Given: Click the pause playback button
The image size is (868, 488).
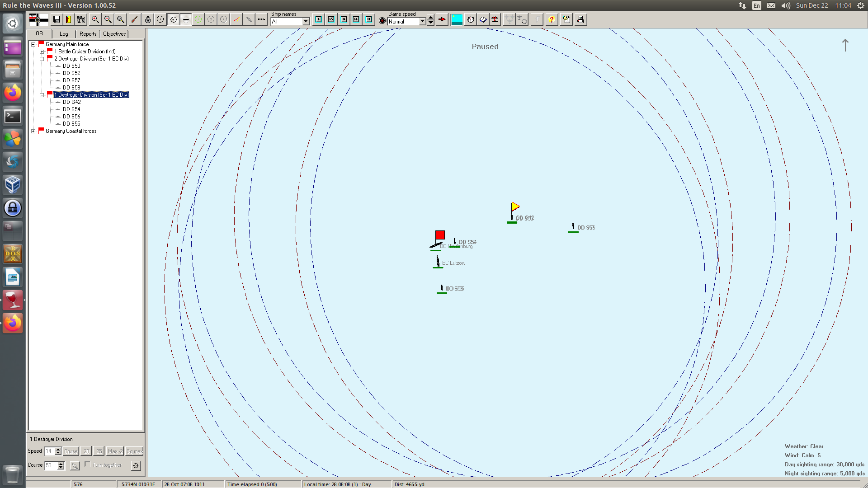Looking at the screenshot, I should coord(369,19).
